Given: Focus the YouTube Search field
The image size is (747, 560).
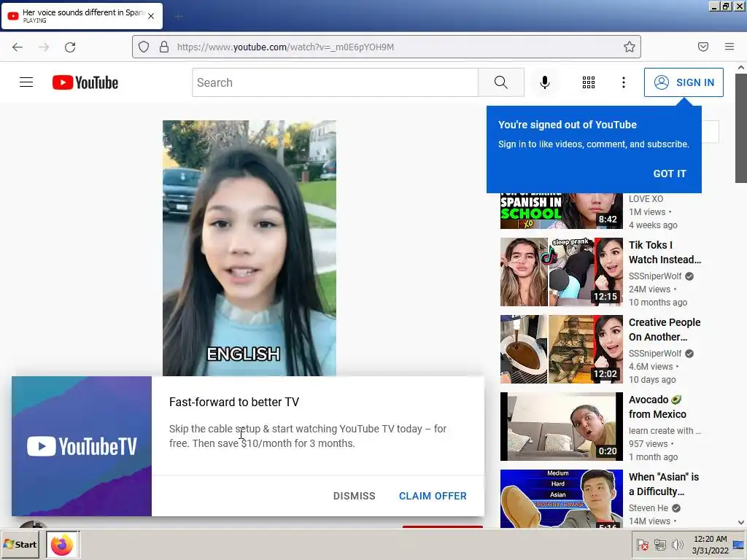Looking at the screenshot, I should point(335,82).
